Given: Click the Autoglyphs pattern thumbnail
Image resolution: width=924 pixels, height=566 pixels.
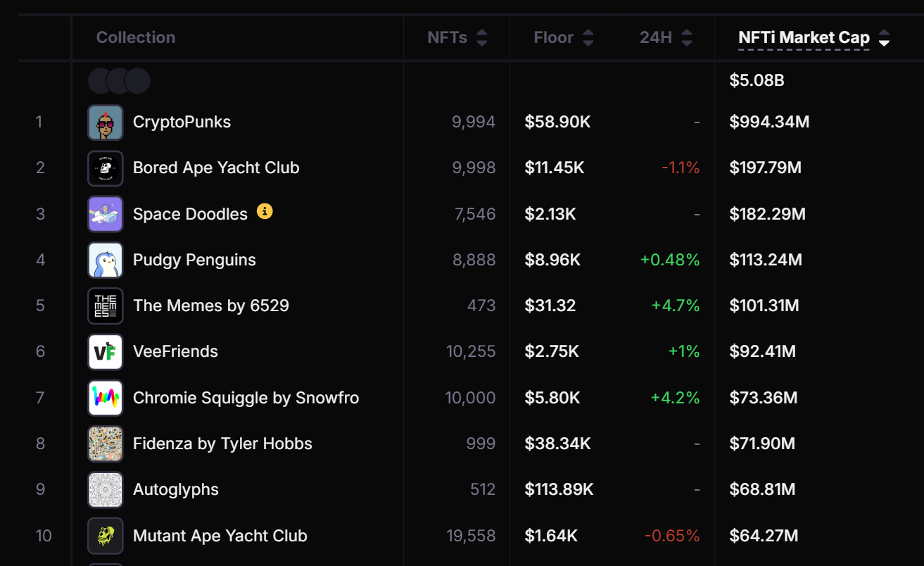Looking at the screenshot, I should coord(106,489).
